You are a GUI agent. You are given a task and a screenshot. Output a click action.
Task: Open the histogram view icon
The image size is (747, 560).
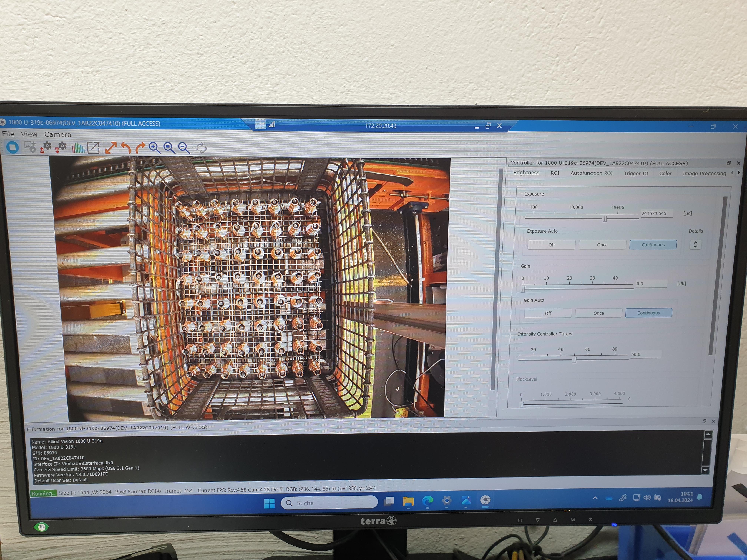78,148
